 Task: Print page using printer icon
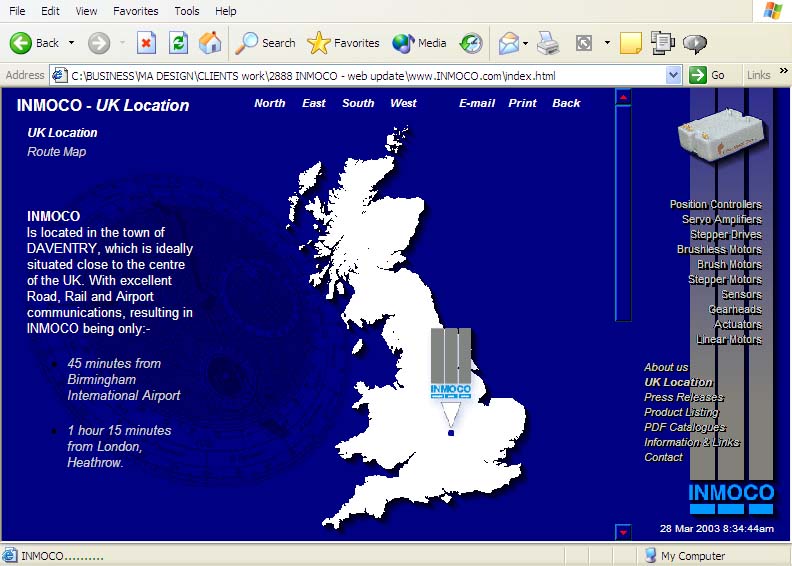click(548, 43)
